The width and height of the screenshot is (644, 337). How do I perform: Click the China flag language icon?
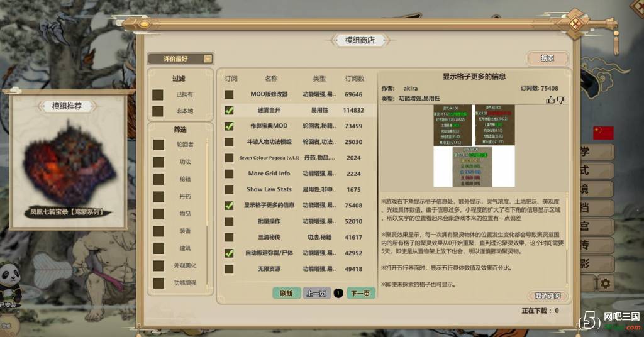coord(603,133)
